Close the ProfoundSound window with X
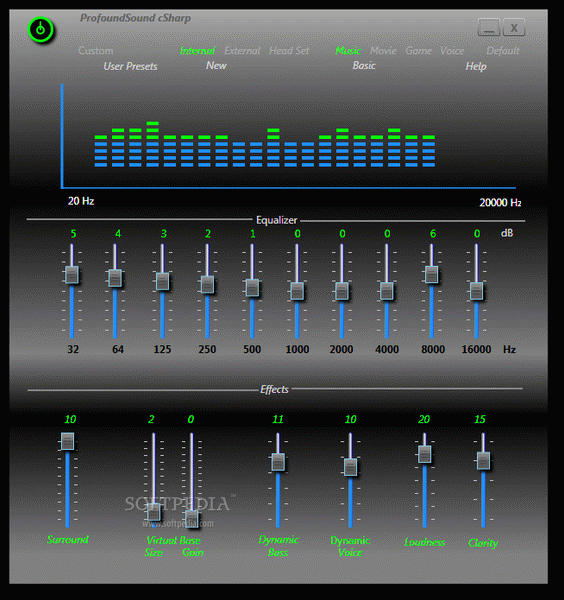The width and height of the screenshot is (564, 600). (514, 28)
